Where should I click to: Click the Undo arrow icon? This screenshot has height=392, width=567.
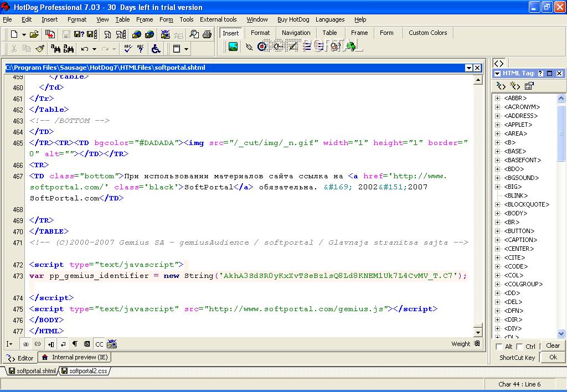(85, 49)
